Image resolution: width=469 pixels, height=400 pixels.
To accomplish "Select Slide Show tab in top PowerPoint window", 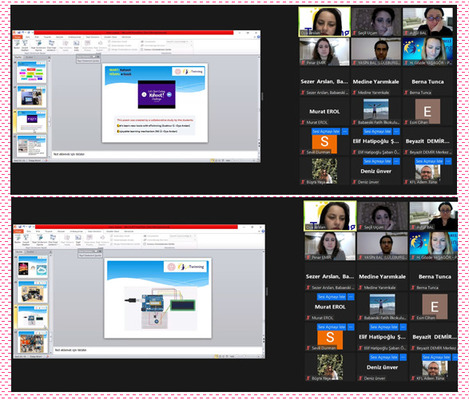I will (93, 37).
